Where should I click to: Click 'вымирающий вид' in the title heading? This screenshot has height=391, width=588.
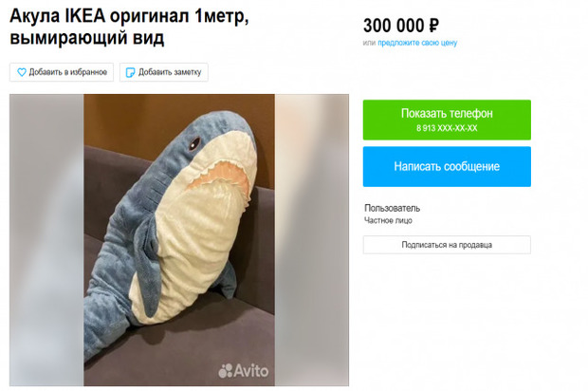click(87, 38)
